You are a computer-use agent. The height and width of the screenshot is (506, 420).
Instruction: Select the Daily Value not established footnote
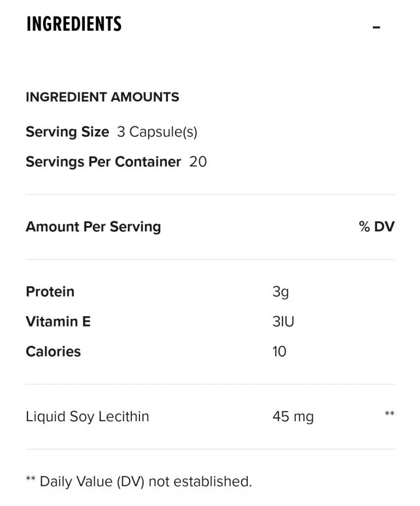[145, 481]
